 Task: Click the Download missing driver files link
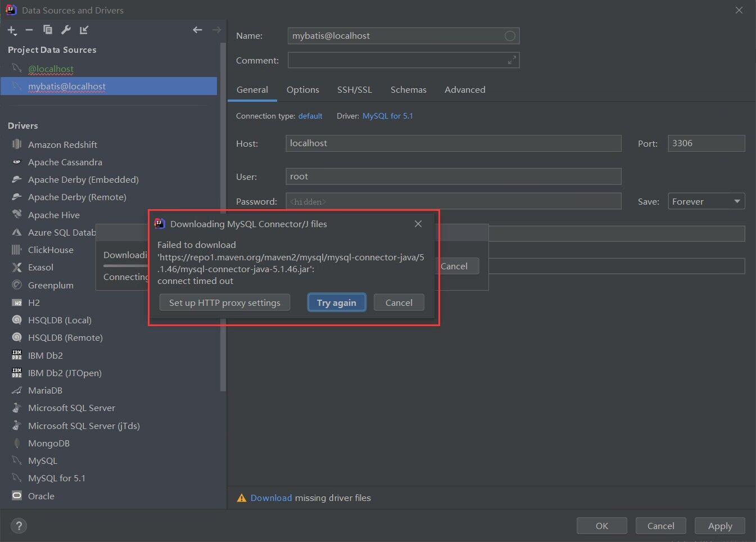[x=271, y=498]
